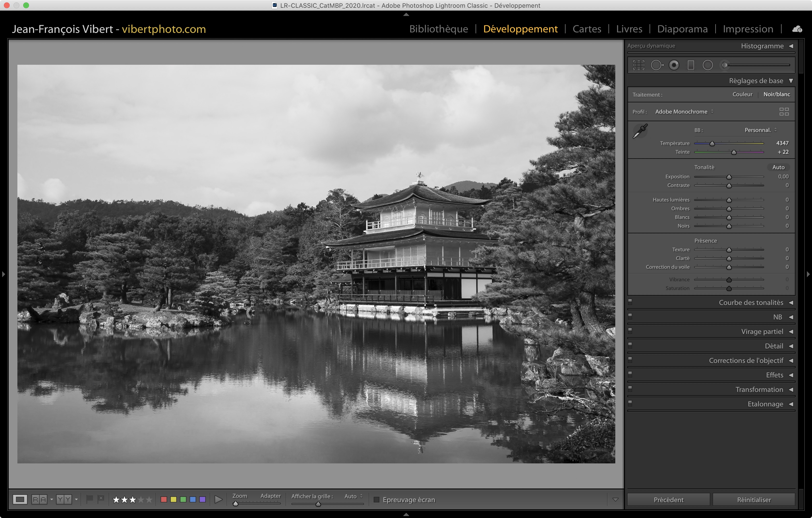Switch to the Bibliothèque module
The height and width of the screenshot is (518, 812).
point(438,29)
